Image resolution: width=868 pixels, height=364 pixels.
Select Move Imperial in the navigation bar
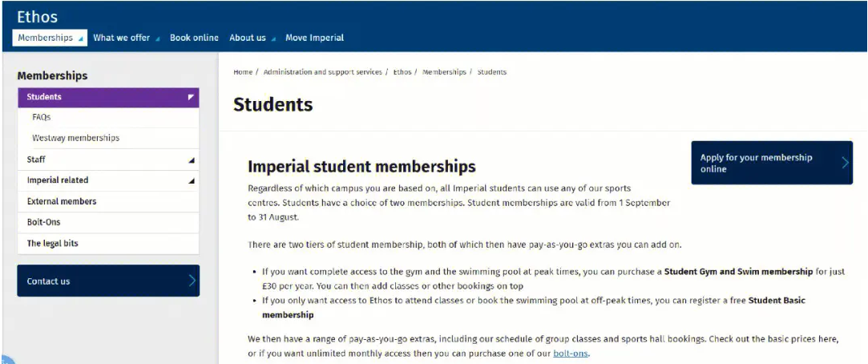pyautogui.click(x=314, y=38)
